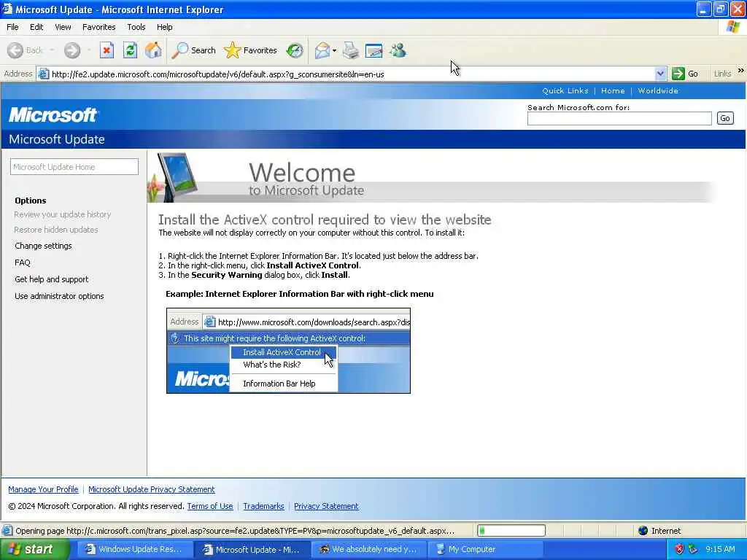Click the Internet zone globe icon
Viewport: 747px width, 560px height.
tap(643, 531)
